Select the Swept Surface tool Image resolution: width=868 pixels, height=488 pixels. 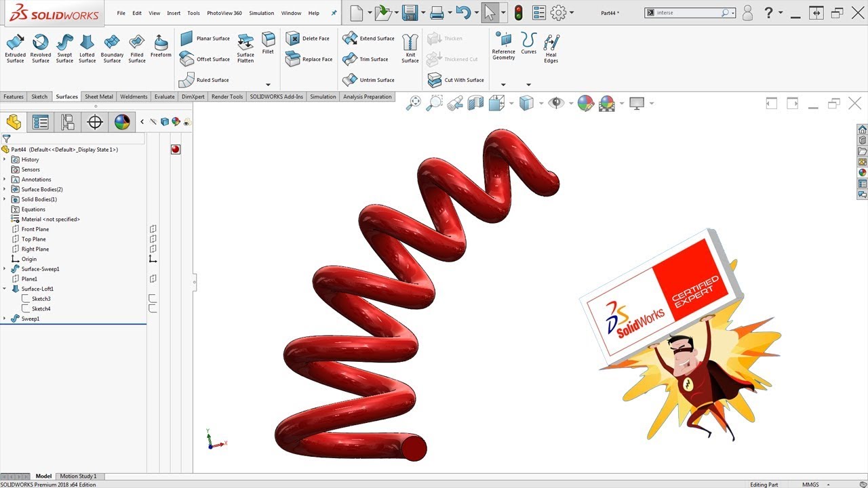pyautogui.click(x=64, y=48)
